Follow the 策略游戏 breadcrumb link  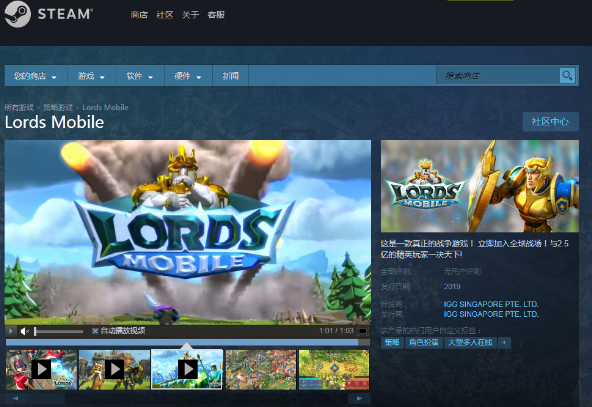58,108
